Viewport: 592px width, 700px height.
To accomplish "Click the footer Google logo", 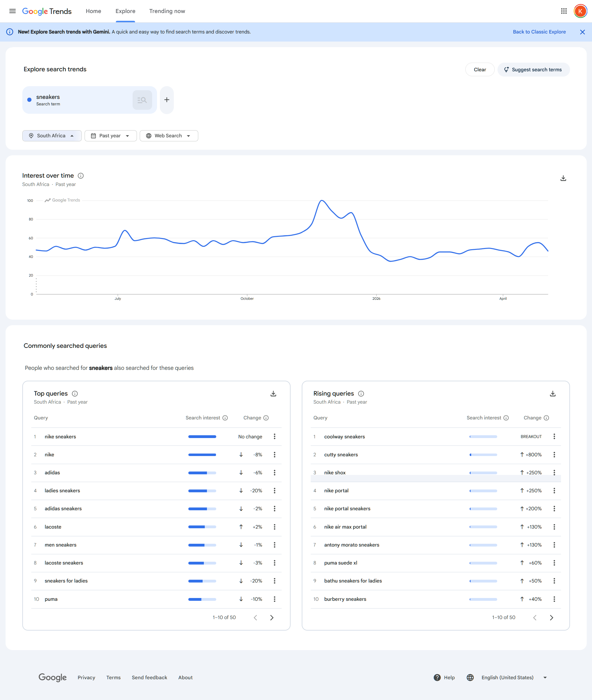I will point(52,677).
